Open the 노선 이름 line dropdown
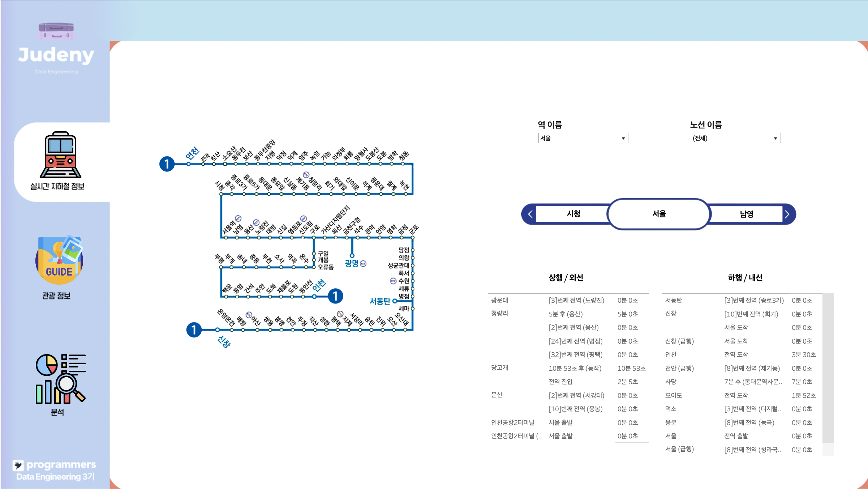 click(735, 138)
